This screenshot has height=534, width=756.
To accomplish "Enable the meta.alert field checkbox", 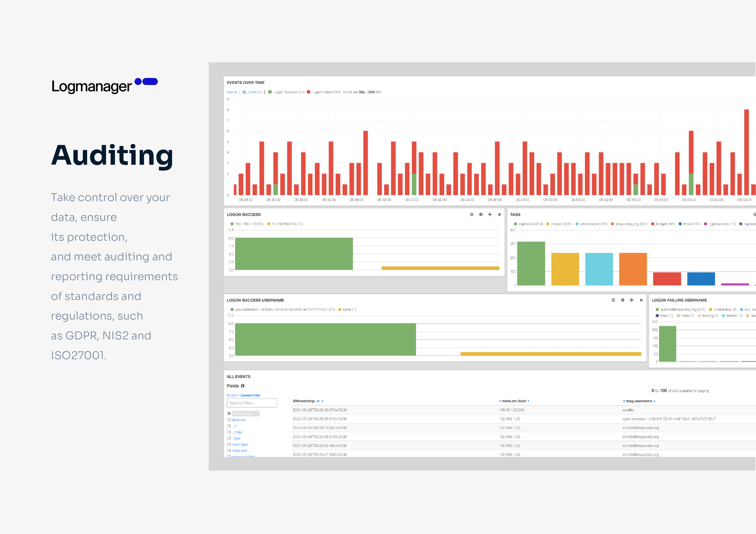I will [x=229, y=450].
